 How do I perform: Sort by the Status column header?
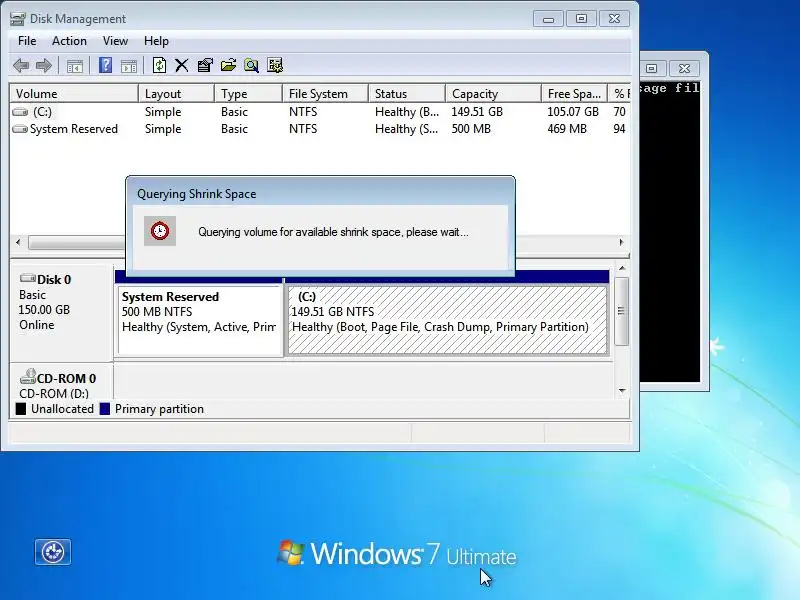407,94
